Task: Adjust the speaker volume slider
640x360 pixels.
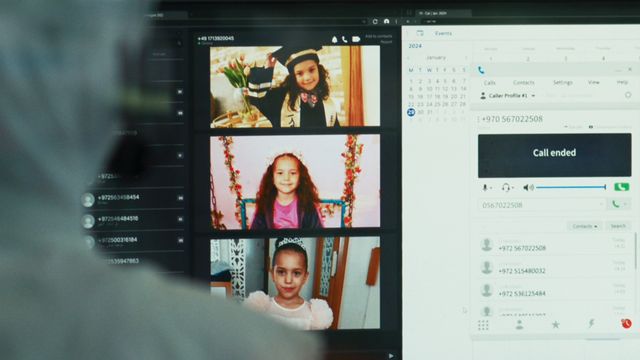Action: click(x=571, y=187)
